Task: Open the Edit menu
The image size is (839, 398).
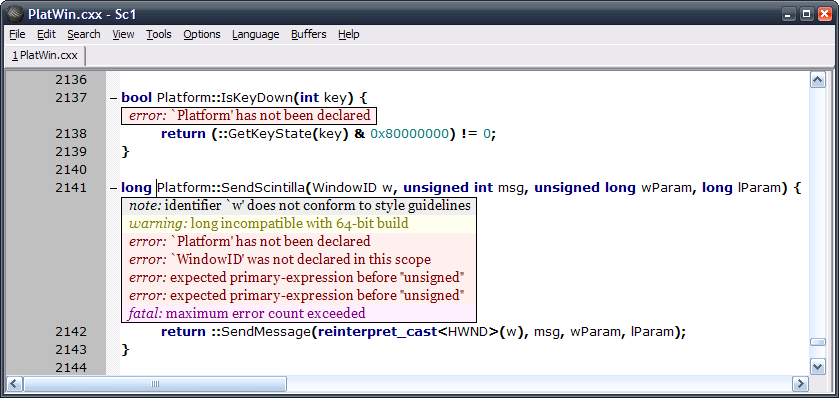Action: coord(46,34)
